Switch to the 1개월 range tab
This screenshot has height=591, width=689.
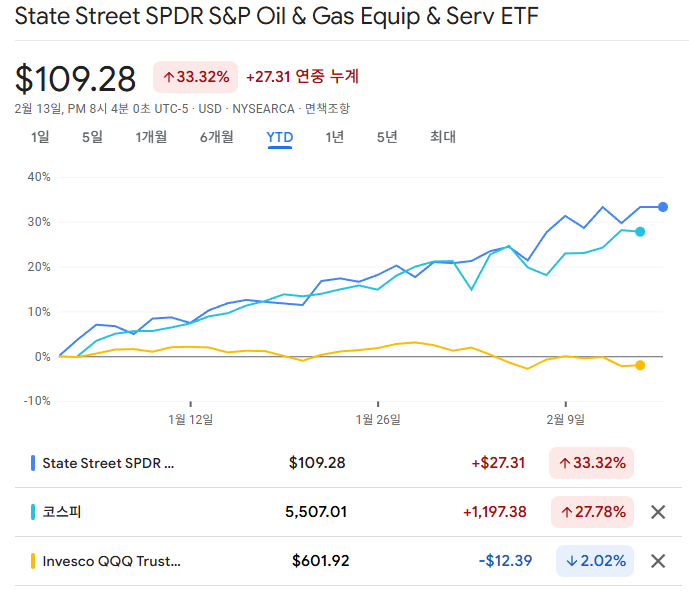(151, 137)
